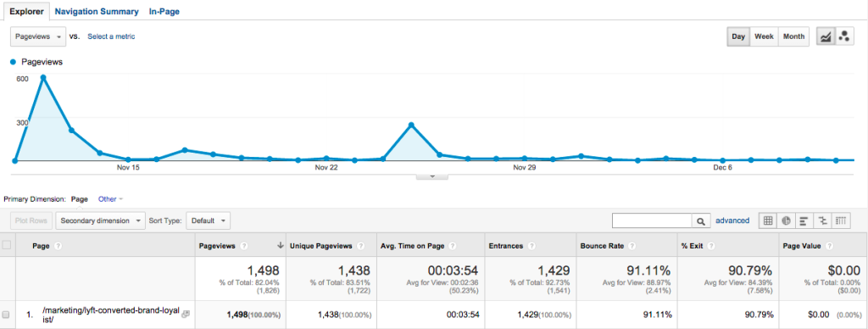Viewport: 868px width, 329px height.
Task: Click the Nov 13 peak data point on chart
Action: pyautogui.click(x=43, y=77)
